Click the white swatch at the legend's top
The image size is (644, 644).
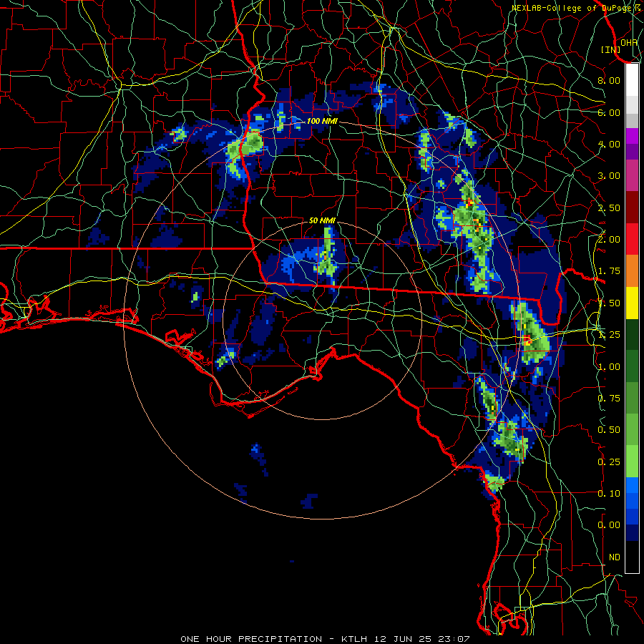tap(632, 80)
